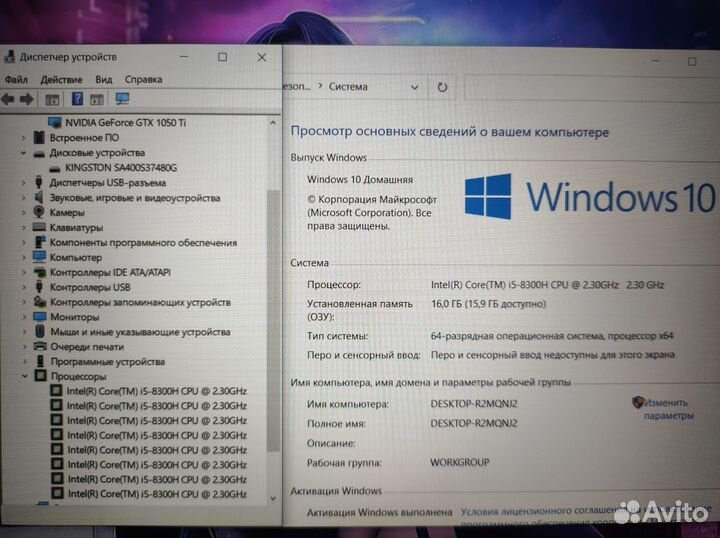Click the Камеры webcam icon

pos(39,212)
